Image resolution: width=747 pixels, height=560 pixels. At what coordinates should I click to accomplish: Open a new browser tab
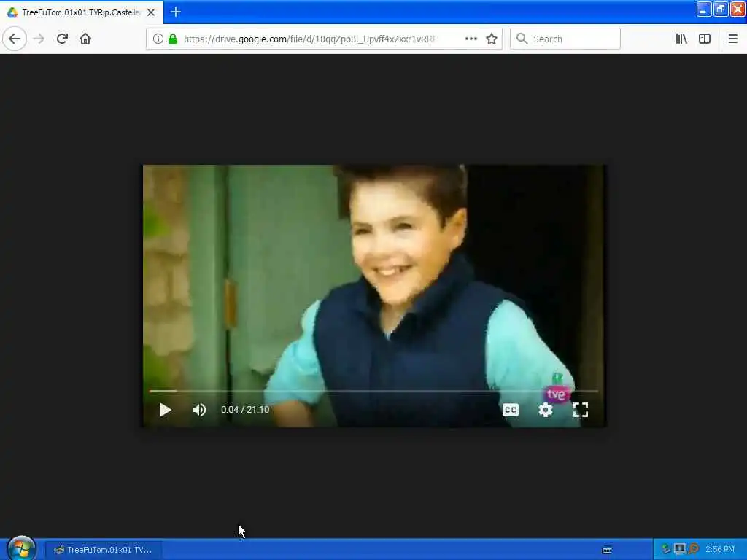(x=175, y=12)
